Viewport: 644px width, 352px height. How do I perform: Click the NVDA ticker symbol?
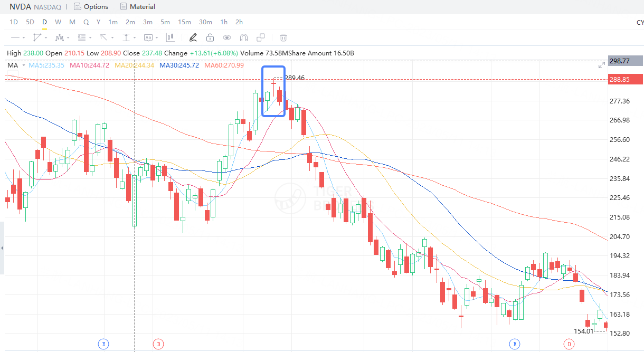click(21, 7)
